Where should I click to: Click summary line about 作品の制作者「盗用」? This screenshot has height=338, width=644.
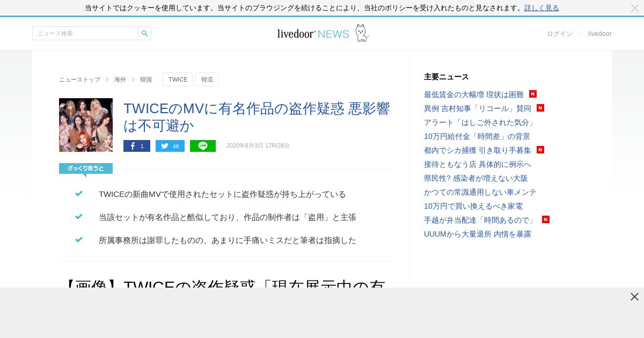(x=228, y=217)
